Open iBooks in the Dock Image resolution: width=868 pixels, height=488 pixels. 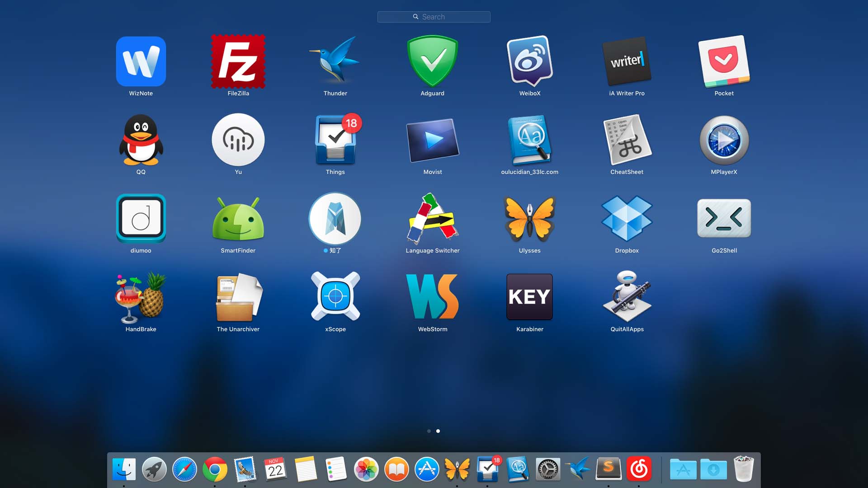pyautogui.click(x=396, y=469)
